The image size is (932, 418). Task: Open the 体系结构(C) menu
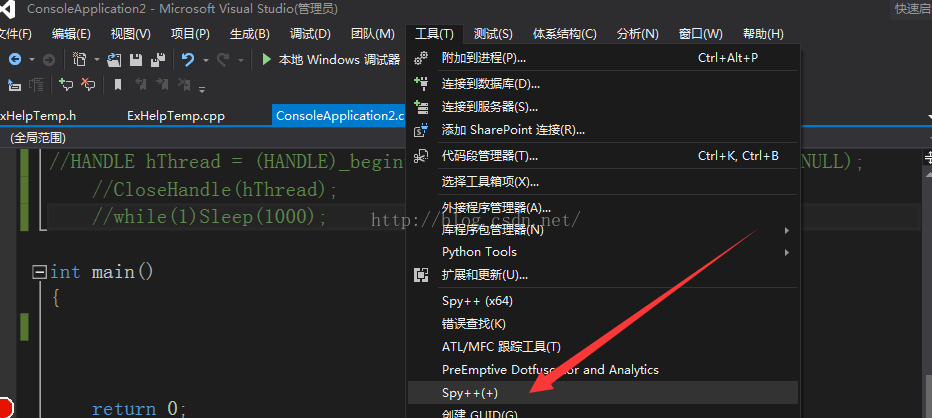click(565, 34)
